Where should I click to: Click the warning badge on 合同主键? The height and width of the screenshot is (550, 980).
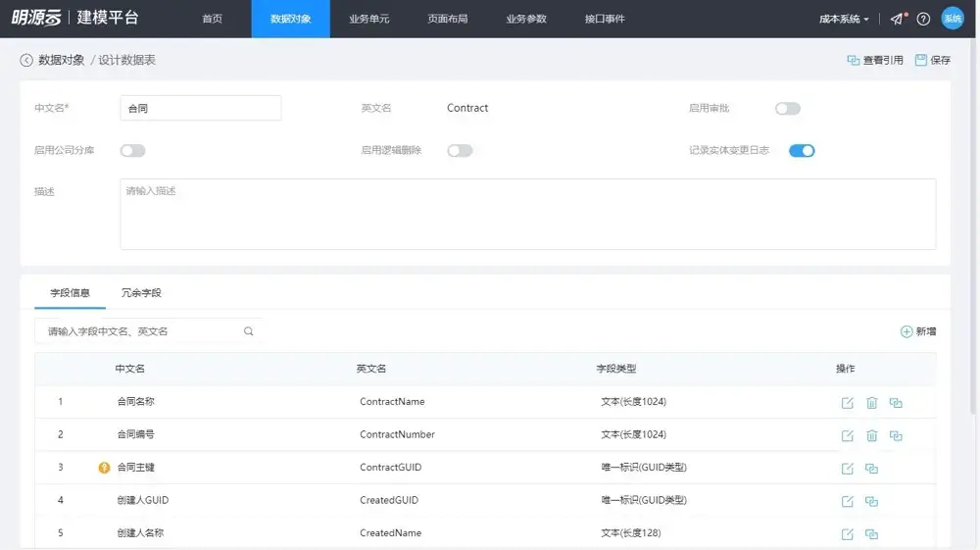point(105,468)
